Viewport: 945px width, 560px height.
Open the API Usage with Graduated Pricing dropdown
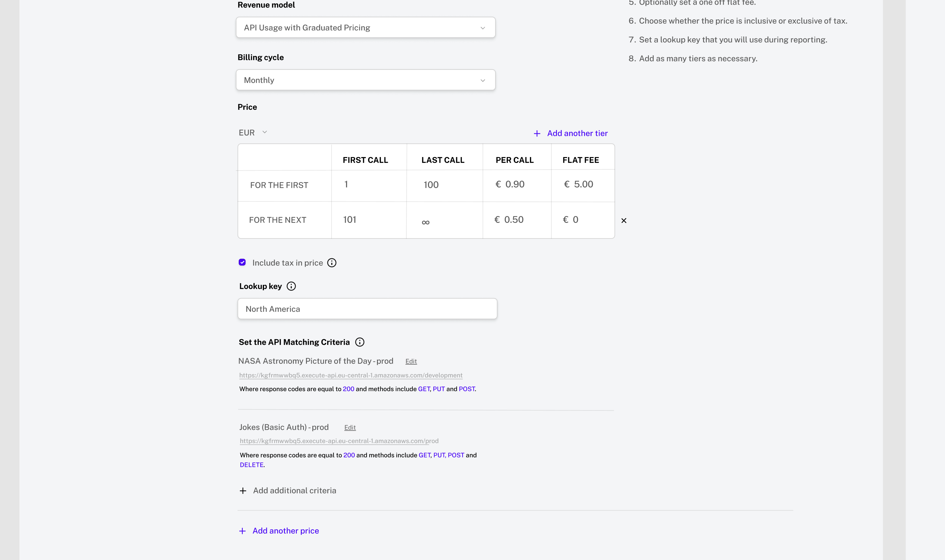coord(365,27)
